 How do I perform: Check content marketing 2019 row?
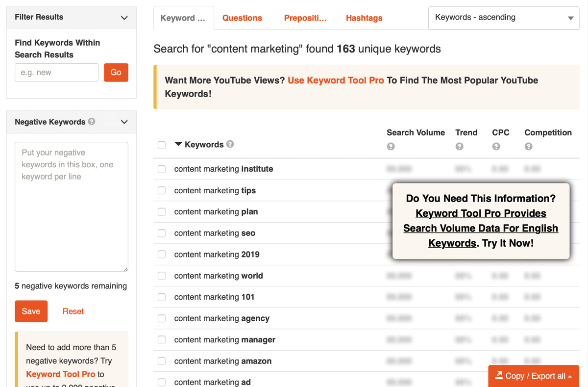click(162, 255)
